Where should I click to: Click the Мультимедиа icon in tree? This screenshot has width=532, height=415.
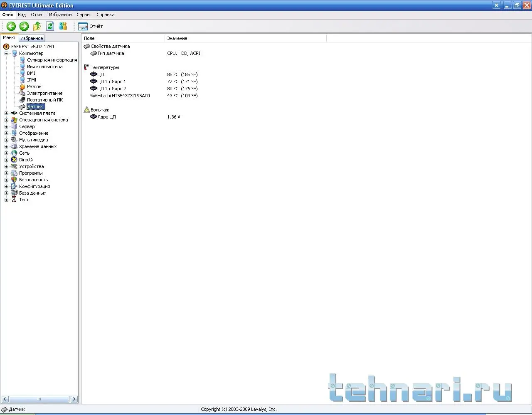(x=14, y=140)
